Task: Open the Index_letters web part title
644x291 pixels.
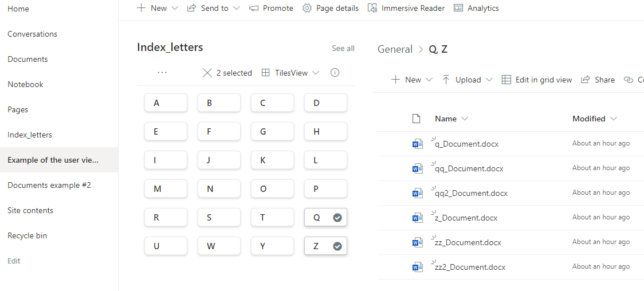Action: (170, 48)
